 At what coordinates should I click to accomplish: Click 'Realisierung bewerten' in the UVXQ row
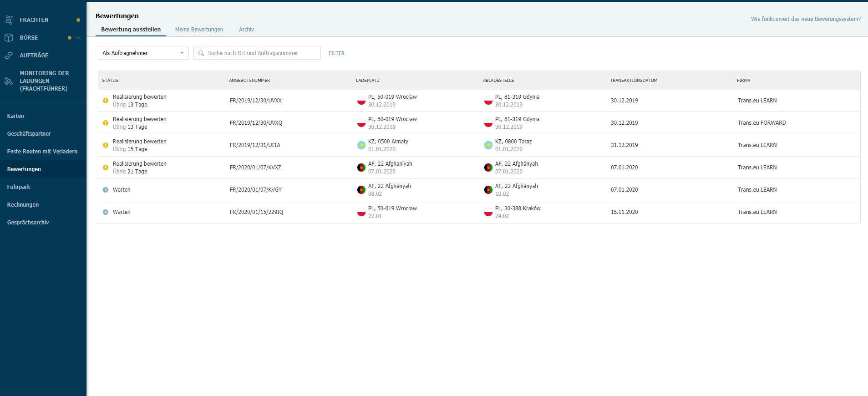(x=140, y=119)
